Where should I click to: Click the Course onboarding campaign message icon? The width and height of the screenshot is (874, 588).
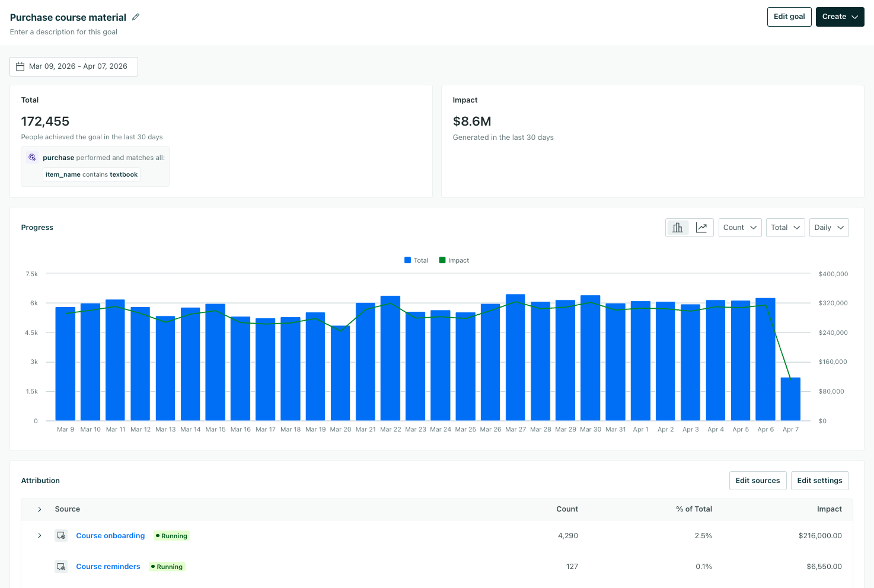(61, 535)
